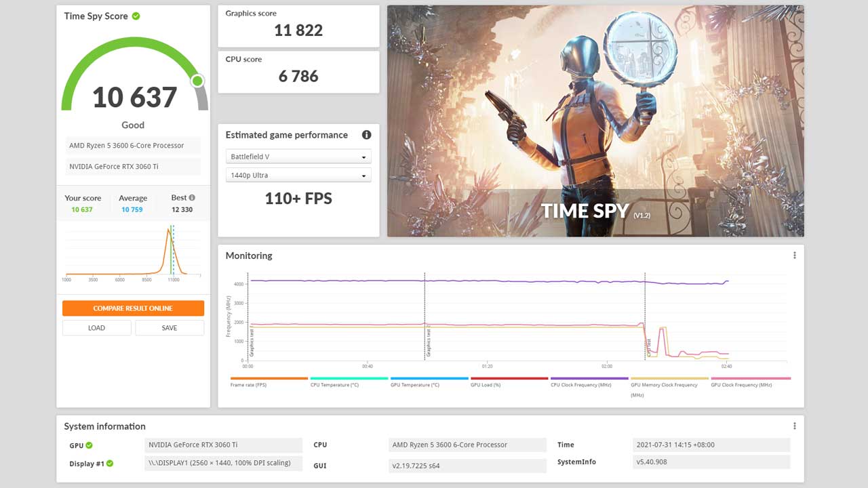
Task: Click the SystemInfo version v5.40.908 field
Action: tap(711, 462)
